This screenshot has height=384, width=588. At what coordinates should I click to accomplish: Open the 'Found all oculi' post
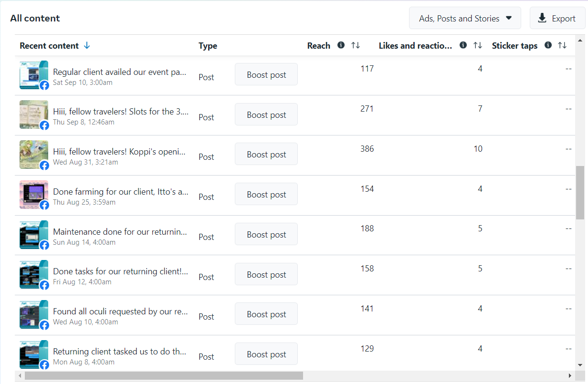[120, 311]
